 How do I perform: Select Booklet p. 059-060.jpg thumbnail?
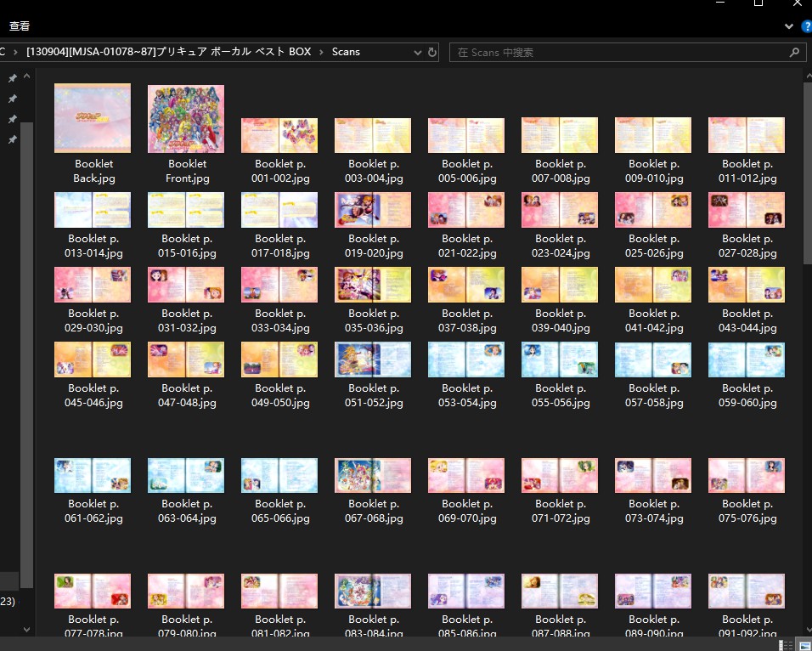point(747,359)
